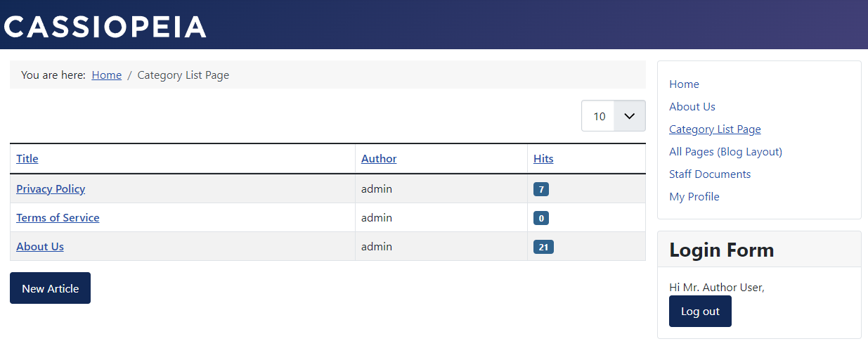Open My Profile menu item
868x346 pixels.
[x=694, y=197]
